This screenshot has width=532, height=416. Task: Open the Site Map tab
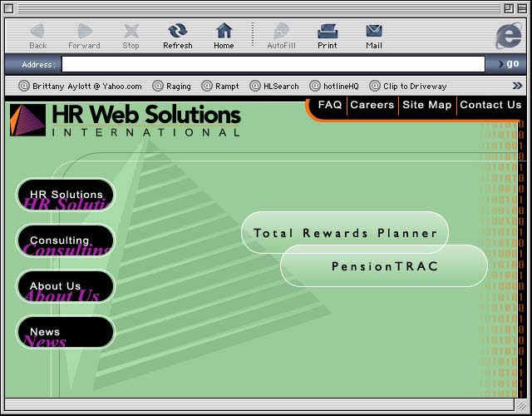(426, 105)
